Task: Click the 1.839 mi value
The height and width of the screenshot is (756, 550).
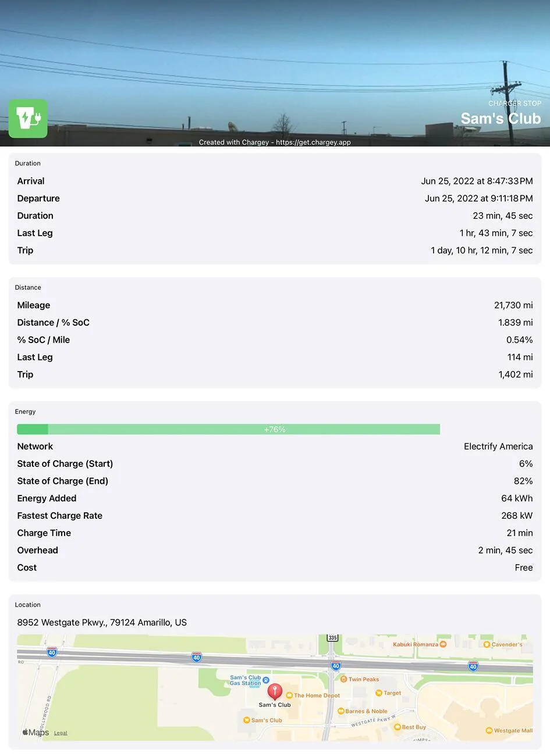Action: (x=515, y=323)
